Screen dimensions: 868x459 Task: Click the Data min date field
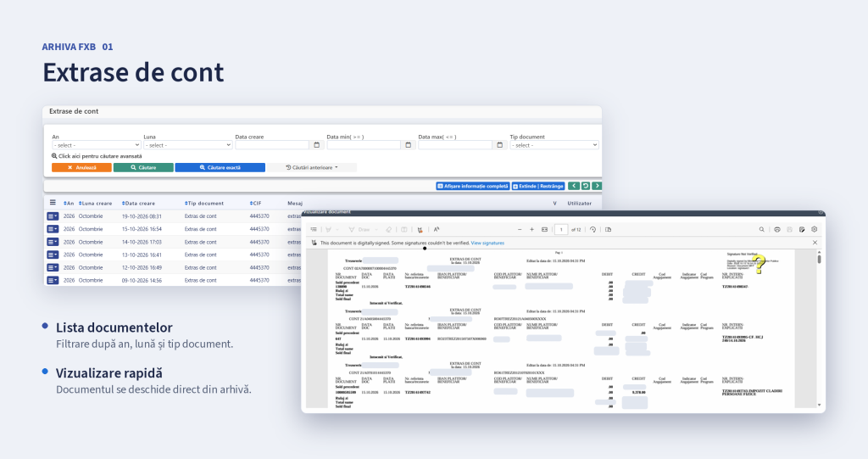364,145
